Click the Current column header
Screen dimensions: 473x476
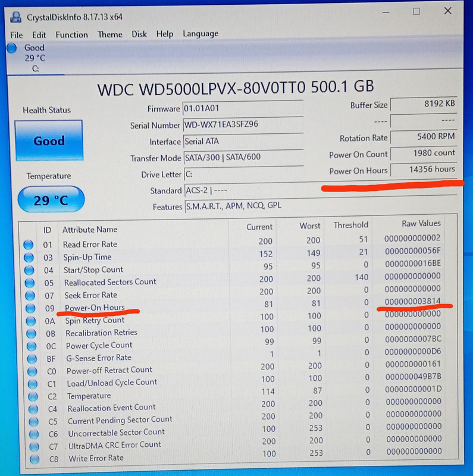coord(259,227)
